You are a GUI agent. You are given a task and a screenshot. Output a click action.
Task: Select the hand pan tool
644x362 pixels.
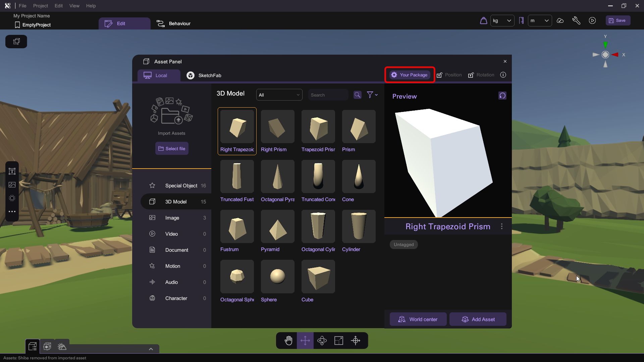point(288,341)
